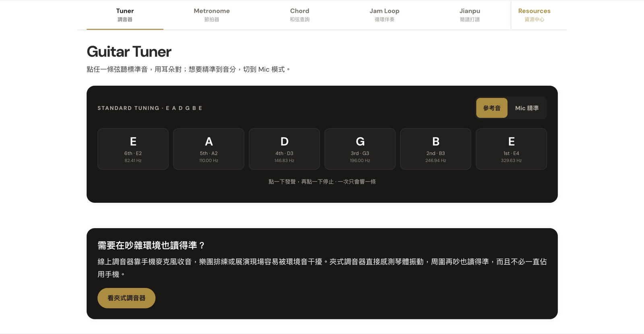Select the 參考音 reference tone mode
This screenshot has width=644, height=334.
point(492,108)
